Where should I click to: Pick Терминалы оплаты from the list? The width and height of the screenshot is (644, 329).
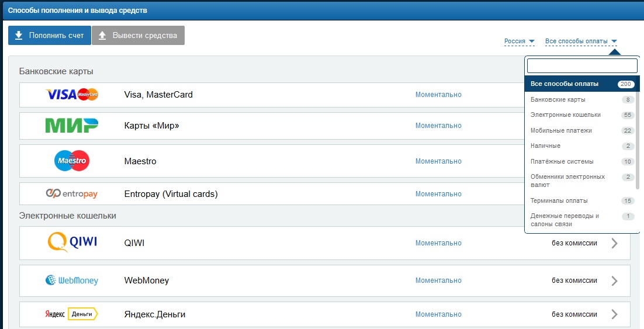click(x=559, y=201)
